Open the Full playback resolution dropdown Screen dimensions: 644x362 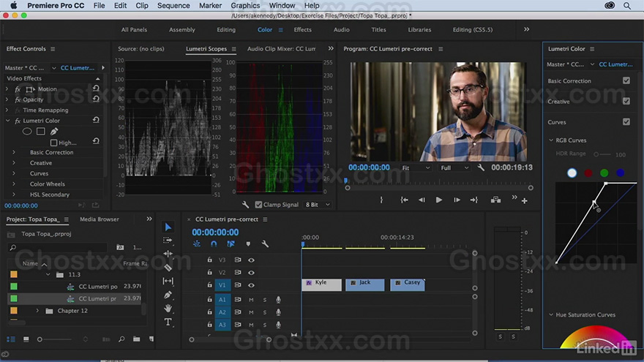tap(454, 168)
